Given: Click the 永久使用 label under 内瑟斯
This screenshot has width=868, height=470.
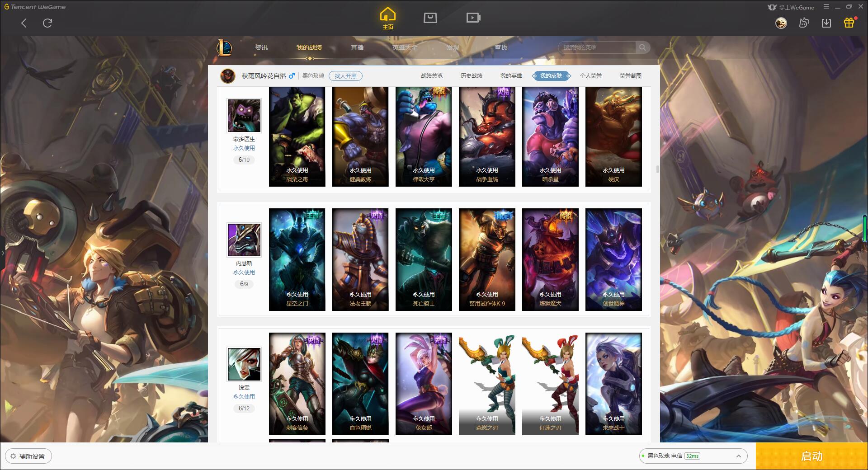Looking at the screenshot, I should point(244,273).
